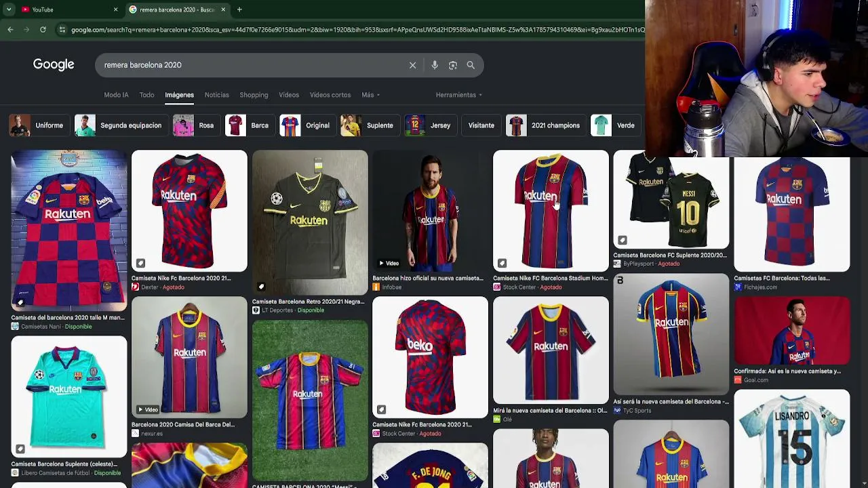
Task: Visit the LT Deportes source link
Action: [278, 310]
